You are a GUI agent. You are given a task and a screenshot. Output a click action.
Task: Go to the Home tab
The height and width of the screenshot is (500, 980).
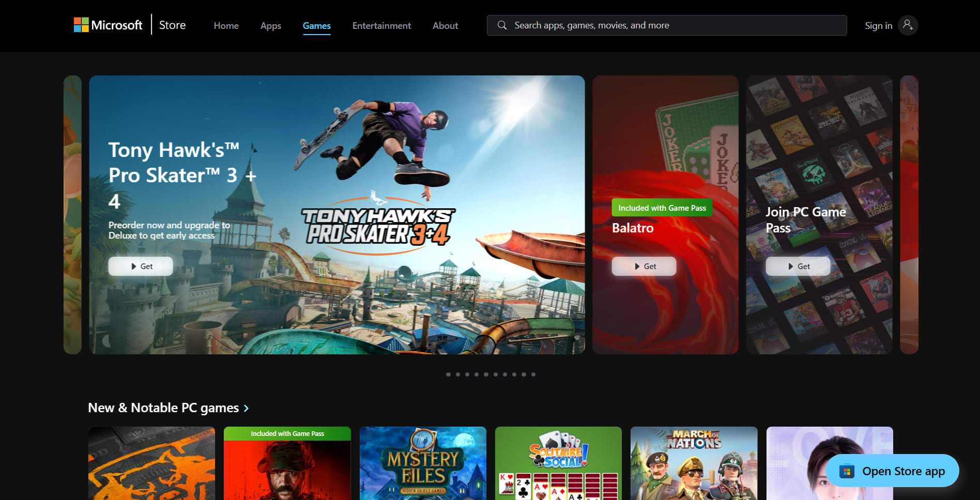(226, 25)
